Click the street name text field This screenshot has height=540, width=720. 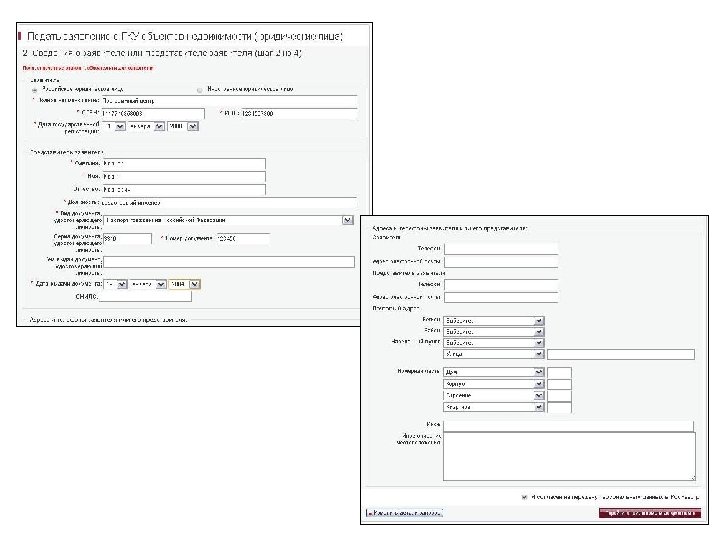pyautogui.click(x=621, y=354)
